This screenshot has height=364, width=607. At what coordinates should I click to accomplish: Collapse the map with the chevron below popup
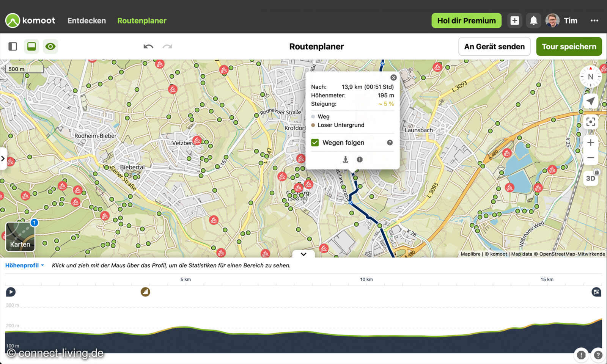303,254
